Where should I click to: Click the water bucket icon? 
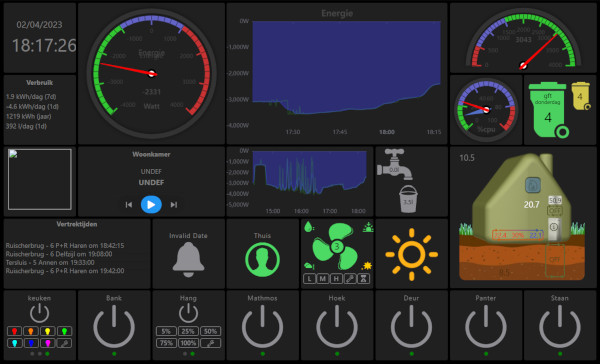[408, 199]
